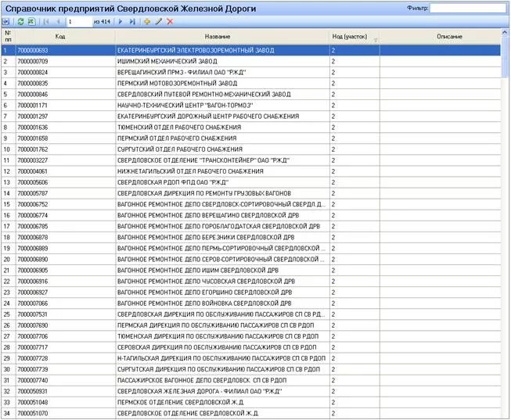This screenshot has height=420, width=511.
Task: Add a new record with the yellow plus
Action: pyautogui.click(x=147, y=22)
